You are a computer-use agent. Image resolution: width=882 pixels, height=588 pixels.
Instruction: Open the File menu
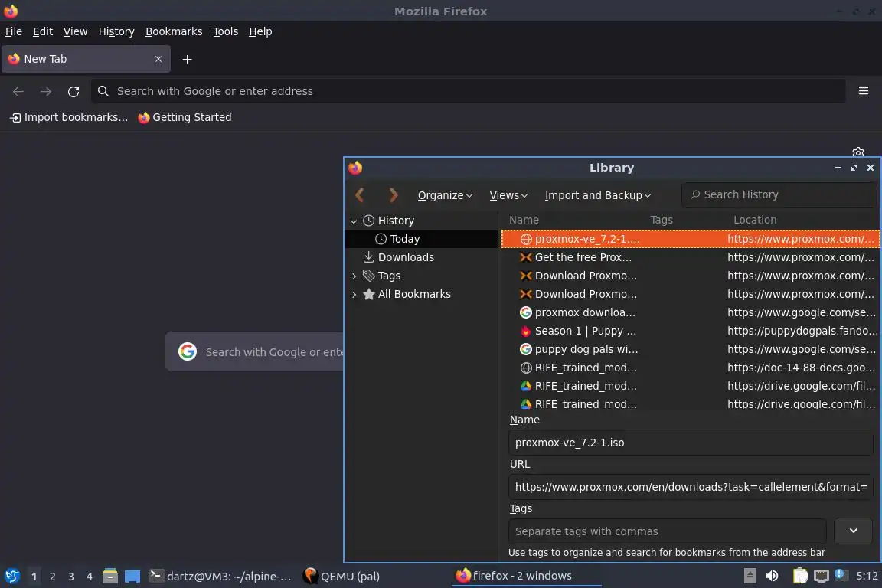point(14,31)
